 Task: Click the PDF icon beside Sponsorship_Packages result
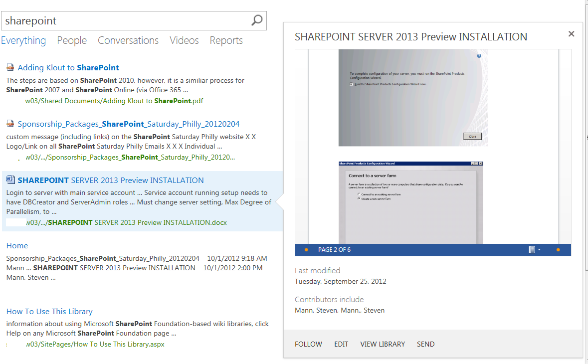point(9,123)
